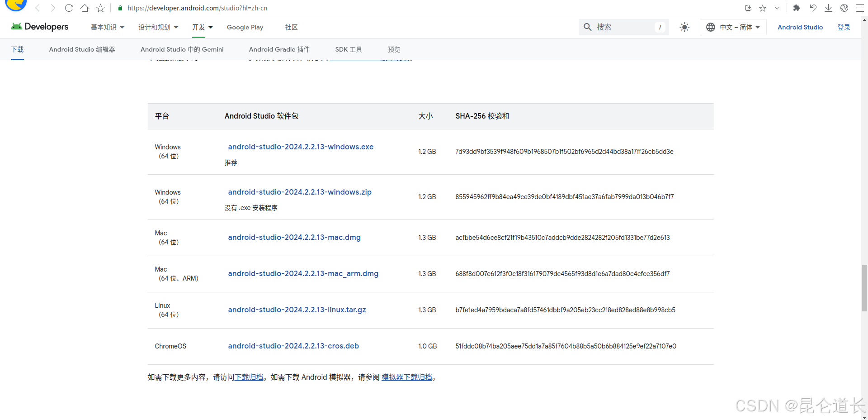The image size is (868, 420).
Task: Open the extensions puzzle icon
Action: point(797,8)
